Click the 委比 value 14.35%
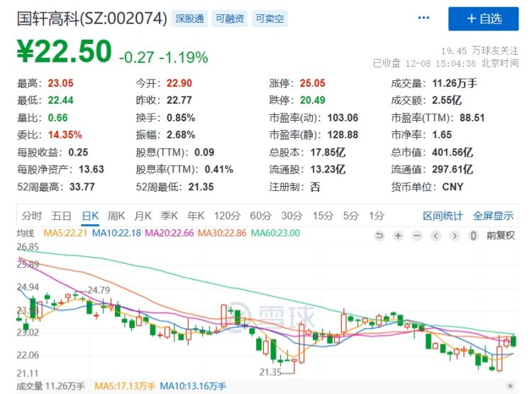 pos(65,135)
